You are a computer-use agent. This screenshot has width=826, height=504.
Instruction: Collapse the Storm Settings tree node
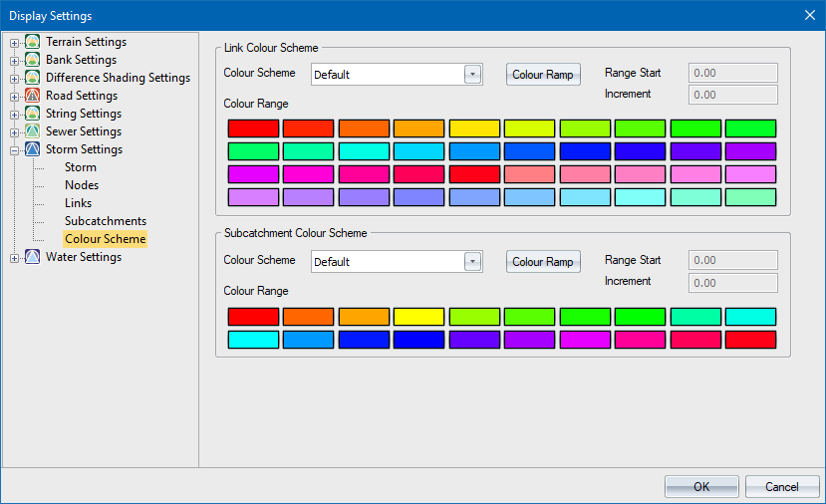click(x=15, y=150)
